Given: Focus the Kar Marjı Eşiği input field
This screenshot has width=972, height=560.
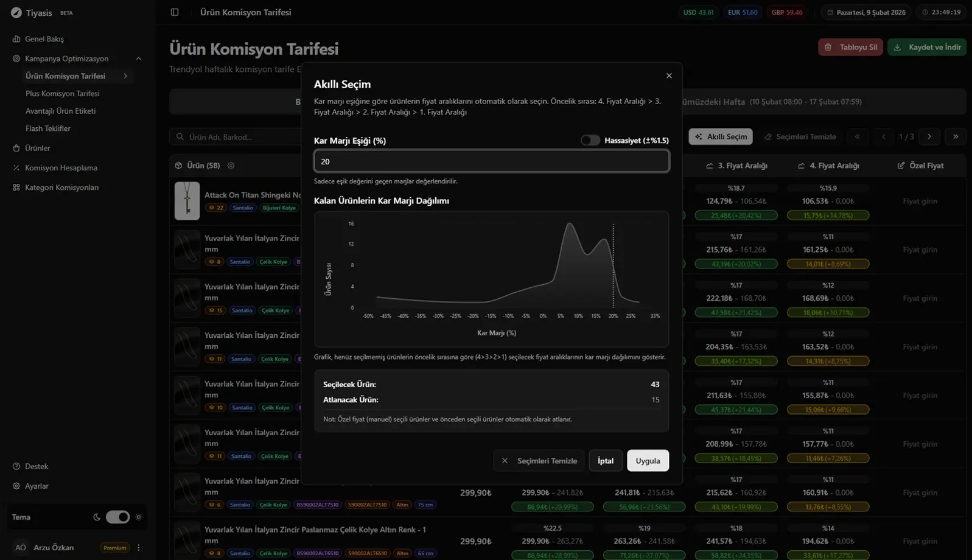Looking at the screenshot, I should coord(491,162).
